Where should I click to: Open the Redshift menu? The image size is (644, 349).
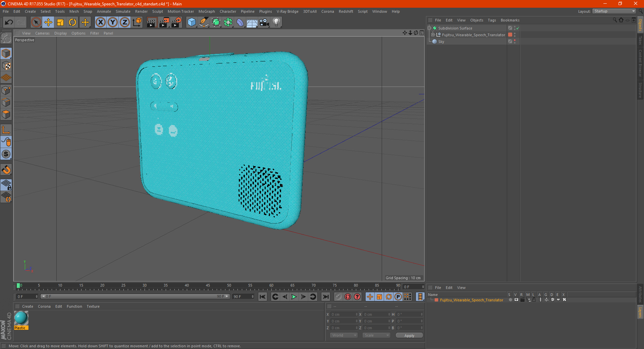pyautogui.click(x=346, y=11)
